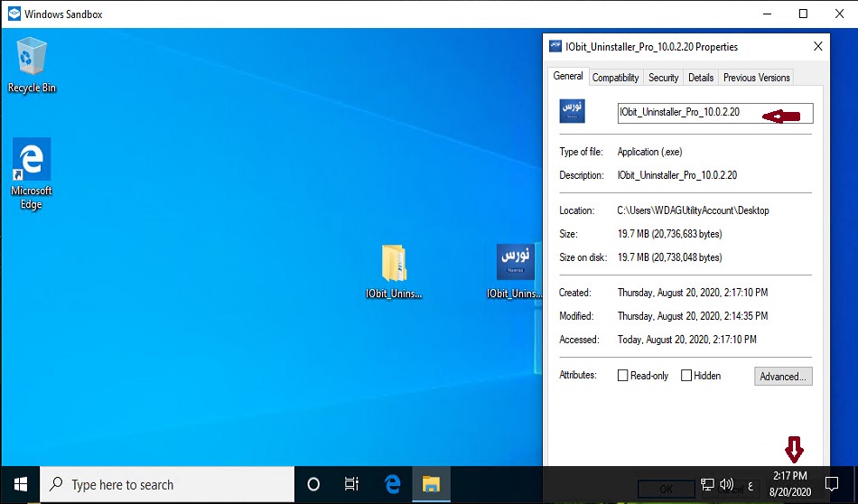The image size is (858, 504).
Task: Enable the Read-only attribute checkbox
Action: [x=622, y=376]
